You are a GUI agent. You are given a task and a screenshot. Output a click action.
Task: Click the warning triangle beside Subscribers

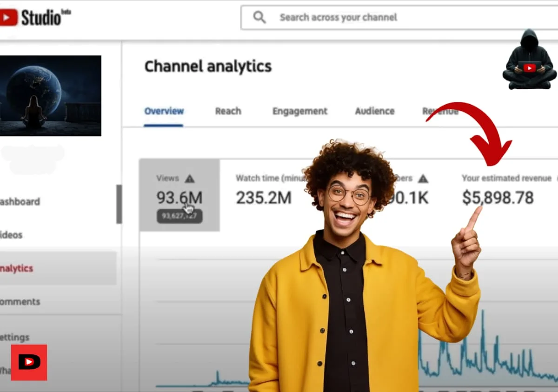pos(423,179)
